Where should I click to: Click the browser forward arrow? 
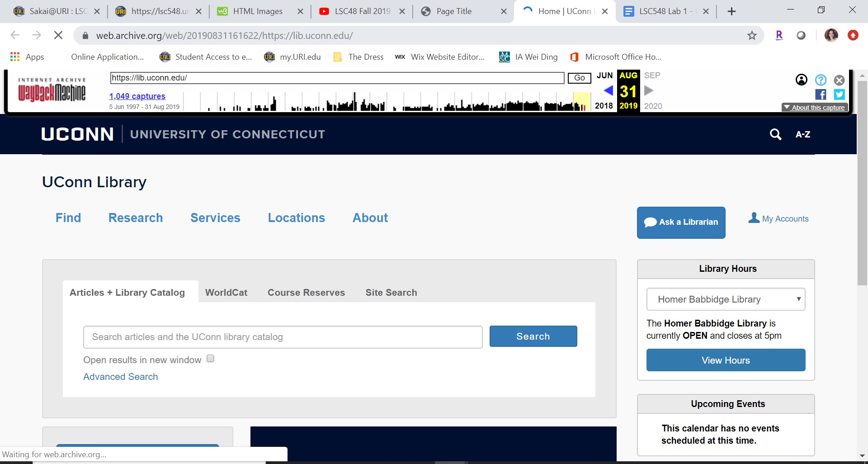[x=37, y=35]
